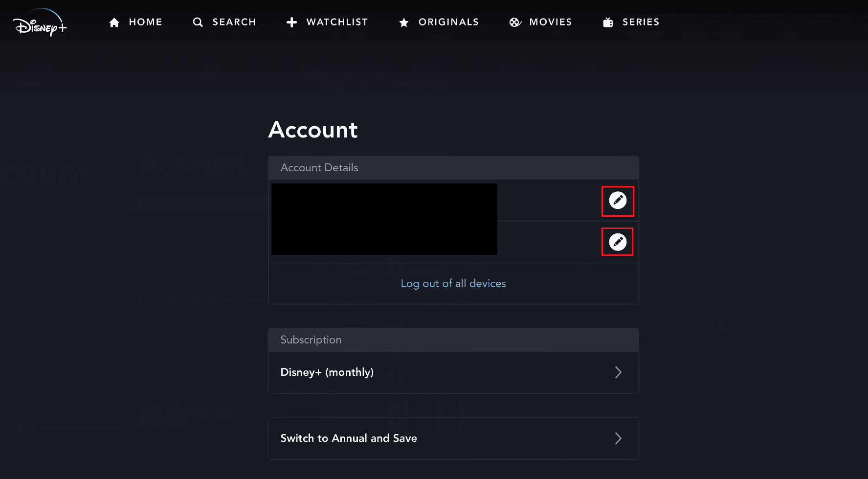Image resolution: width=868 pixels, height=479 pixels.
Task: Click chevron next to Switch to Annual
Action: point(618,438)
